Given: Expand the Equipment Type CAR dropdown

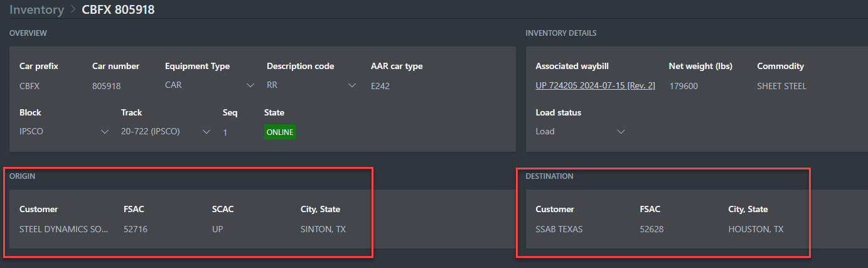Looking at the screenshot, I should pos(210,85).
